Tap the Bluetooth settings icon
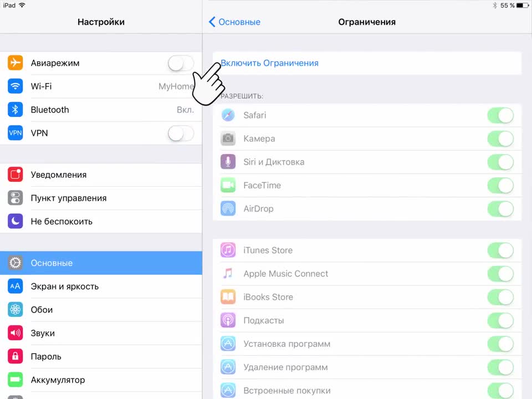 click(16, 110)
